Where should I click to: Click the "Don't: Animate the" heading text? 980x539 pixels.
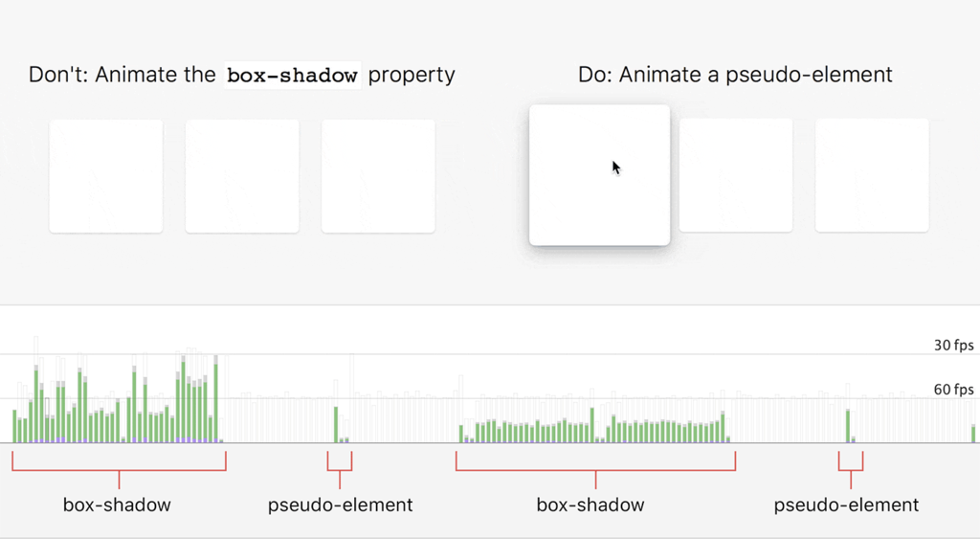coord(122,75)
